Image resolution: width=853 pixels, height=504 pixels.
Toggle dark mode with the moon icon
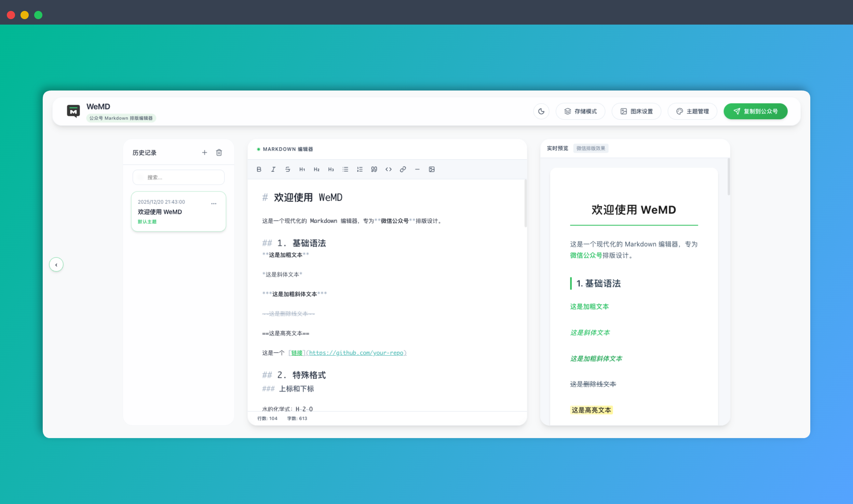tap(541, 111)
